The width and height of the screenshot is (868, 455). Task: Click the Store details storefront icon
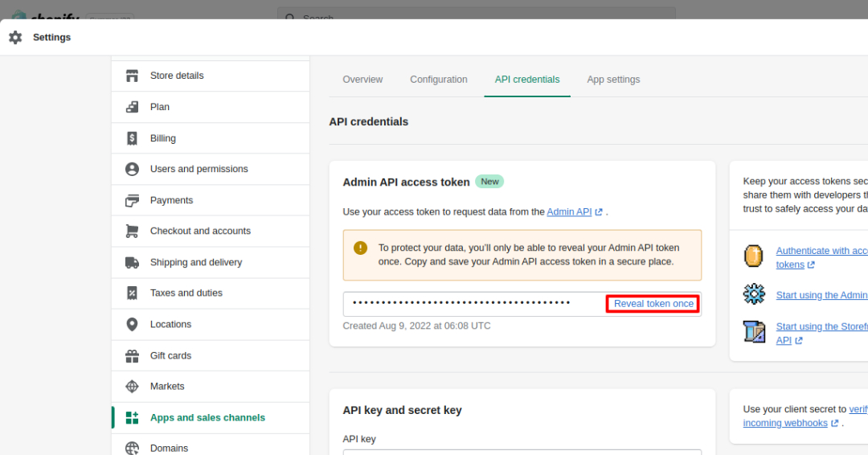(x=132, y=76)
